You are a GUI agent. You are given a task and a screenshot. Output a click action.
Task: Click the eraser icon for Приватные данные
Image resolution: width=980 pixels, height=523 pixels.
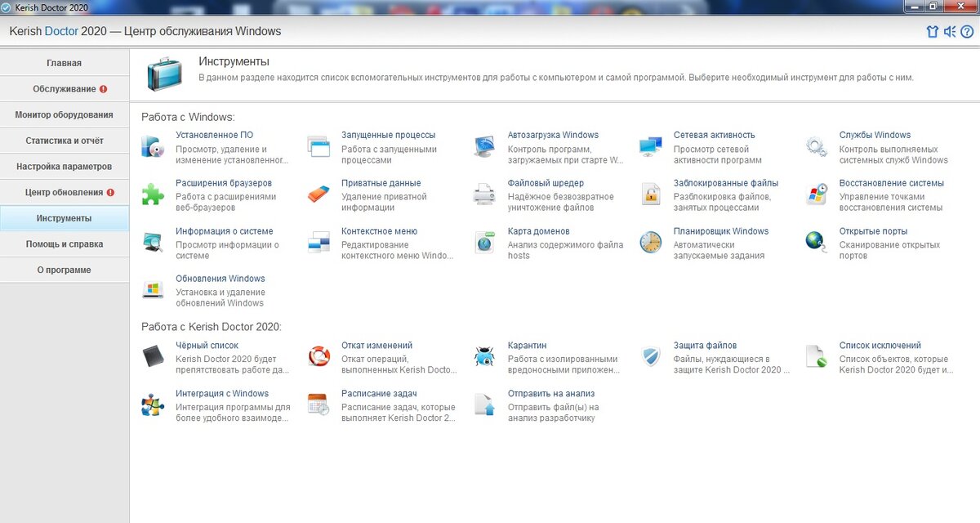coord(318,194)
